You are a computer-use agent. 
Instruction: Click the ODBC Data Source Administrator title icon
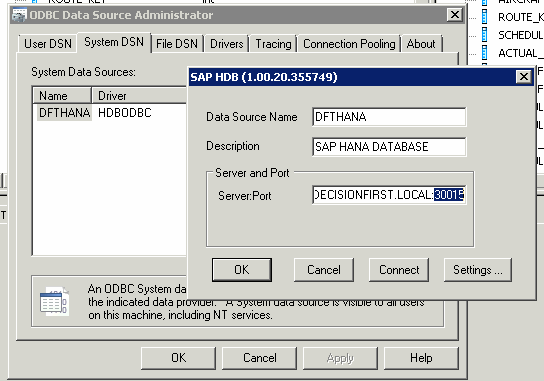click(x=19, y=15)
